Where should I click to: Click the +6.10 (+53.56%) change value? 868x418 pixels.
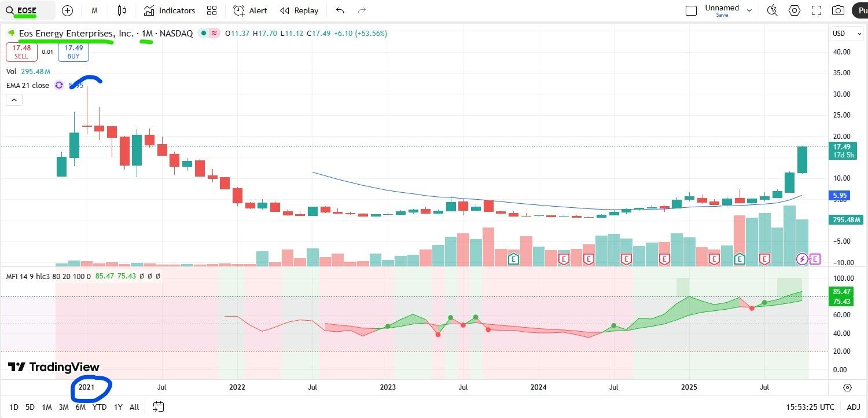(x=361, y=34)
